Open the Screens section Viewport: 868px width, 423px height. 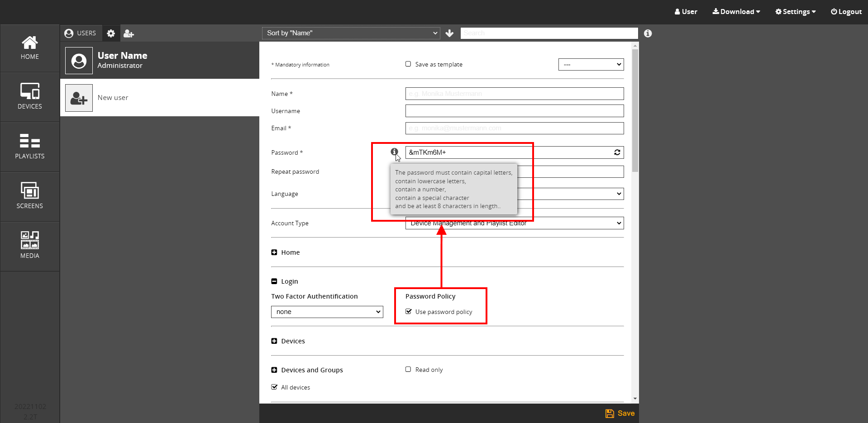tap(30, 196)
